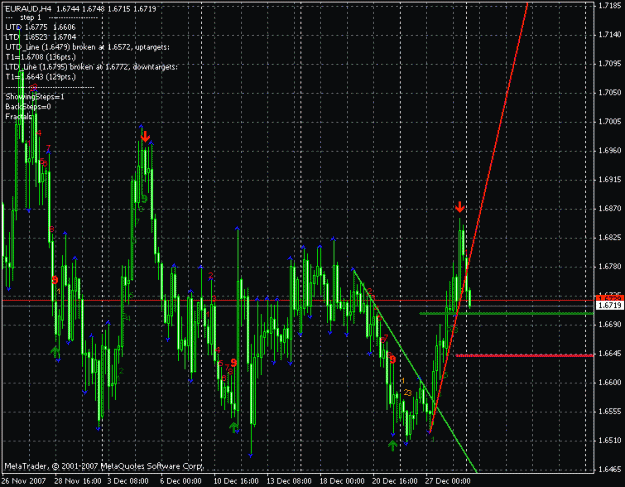
Task: Click the red 9 count marker near 28 Nov
Action: click(x=55, y=280)
